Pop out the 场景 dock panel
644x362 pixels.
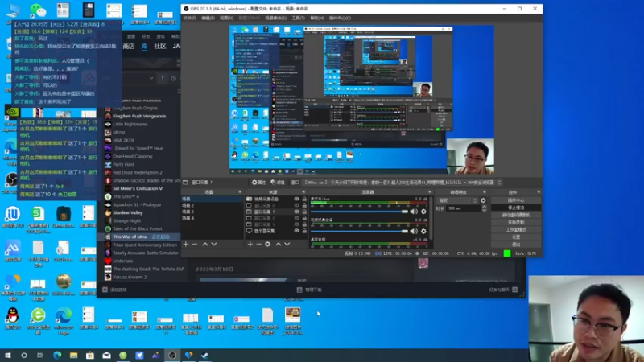click(240, 192)
